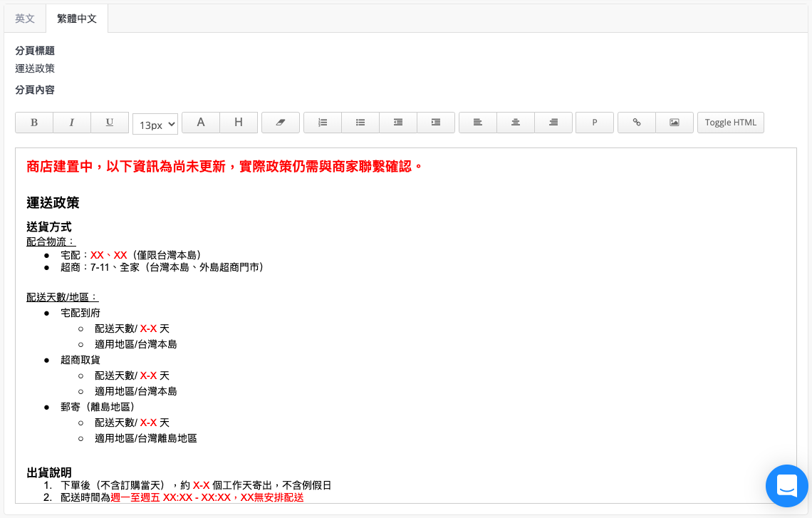Align text to the left
Screen dimensions: 812x518
click(x=478, y=123)
